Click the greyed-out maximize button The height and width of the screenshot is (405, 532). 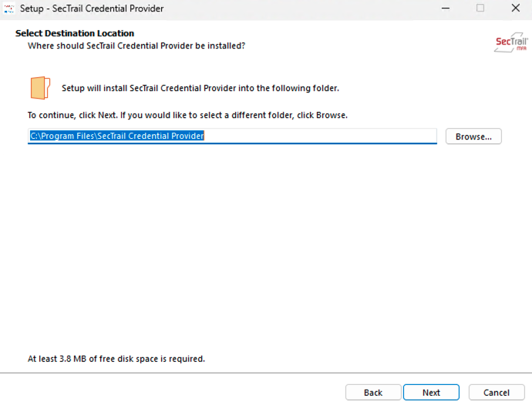(x=480, y=8)
